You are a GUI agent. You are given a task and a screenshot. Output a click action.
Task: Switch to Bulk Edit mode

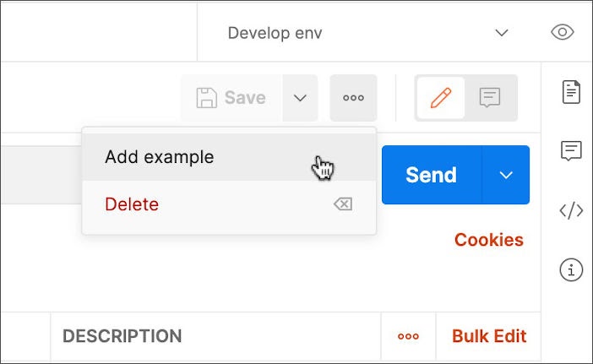click(x=489, y=336)
